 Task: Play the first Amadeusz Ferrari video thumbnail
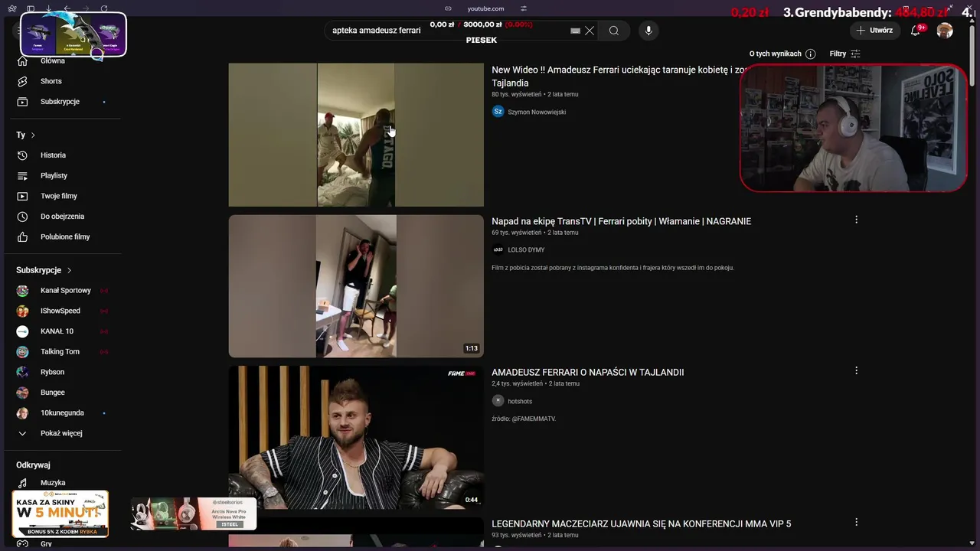click(x=356, y=135)
